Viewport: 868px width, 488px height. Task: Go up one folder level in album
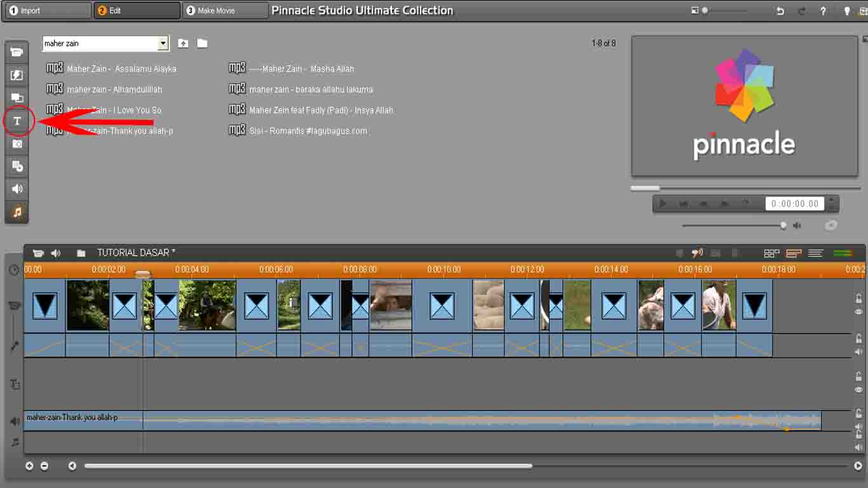183,43
